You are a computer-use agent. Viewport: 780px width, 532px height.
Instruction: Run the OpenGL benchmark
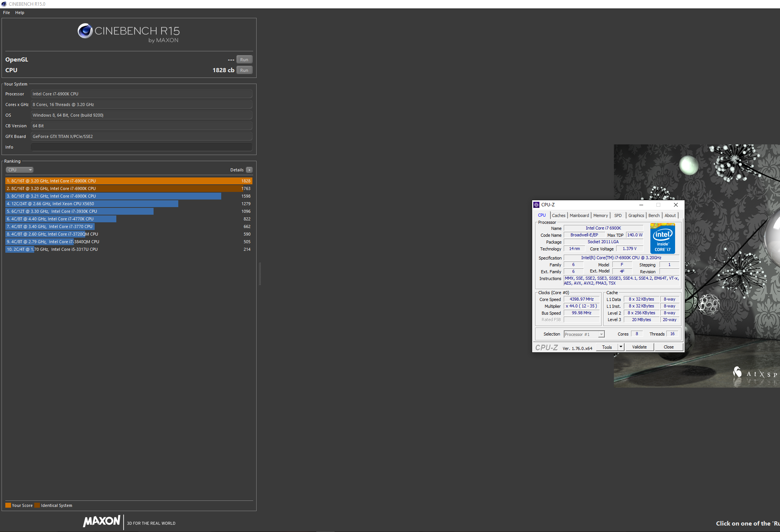[x=244, y=60]
